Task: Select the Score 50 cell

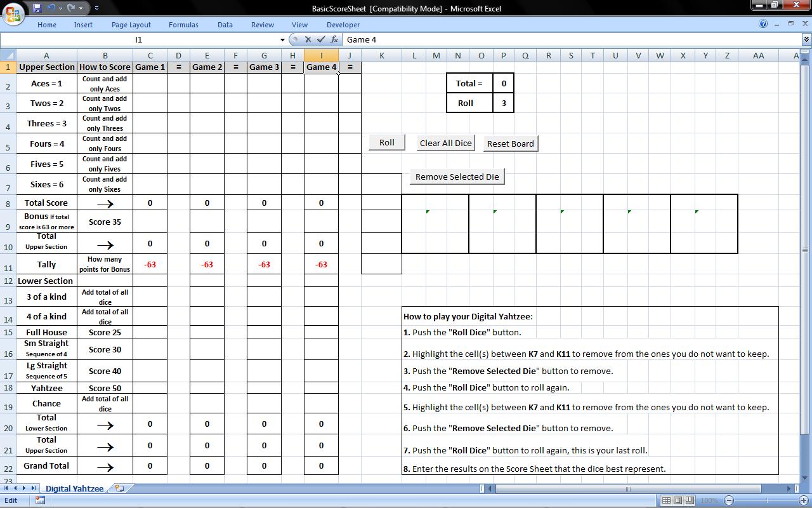Action: pos(105,388)
